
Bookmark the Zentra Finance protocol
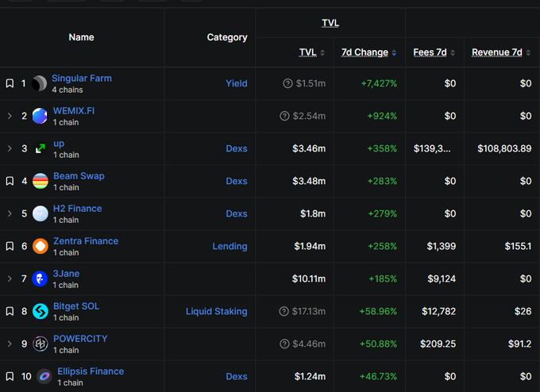(x=10, y=246)
